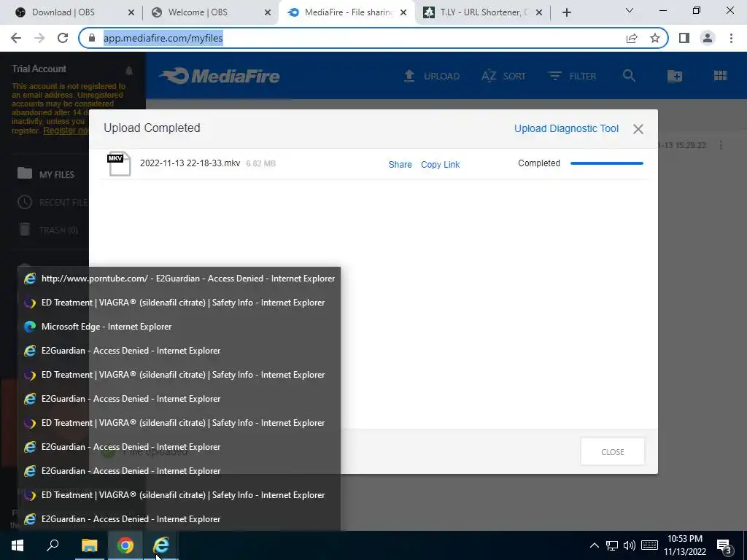This screenshot has height=560, width=747.
Task: Open the MediaFire search
Action: coord(629,76)
